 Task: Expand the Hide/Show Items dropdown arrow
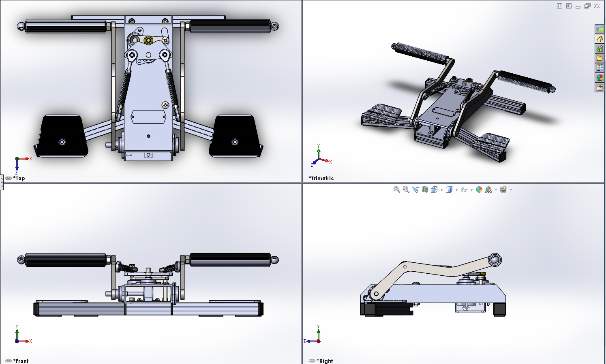pos(471,190)
